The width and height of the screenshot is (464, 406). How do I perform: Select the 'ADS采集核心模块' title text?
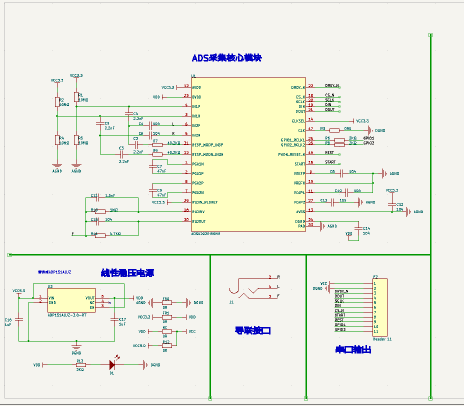(227, 58)
